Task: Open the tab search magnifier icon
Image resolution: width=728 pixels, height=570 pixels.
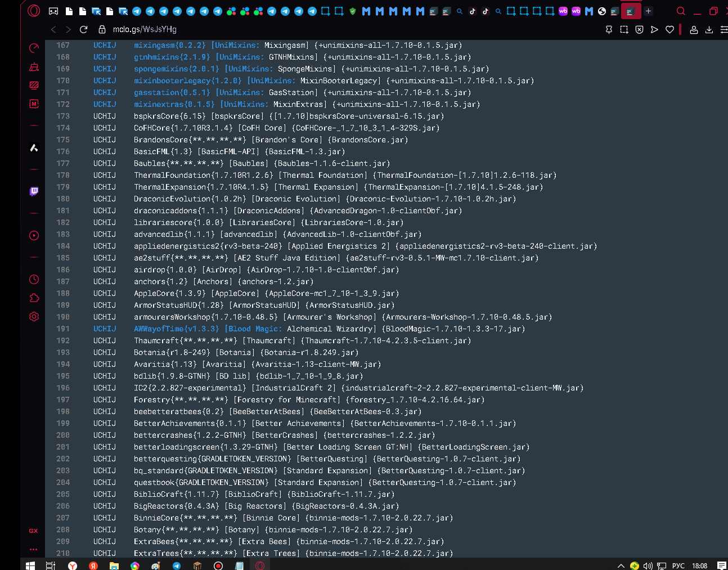Action: [x=681, y=11]
